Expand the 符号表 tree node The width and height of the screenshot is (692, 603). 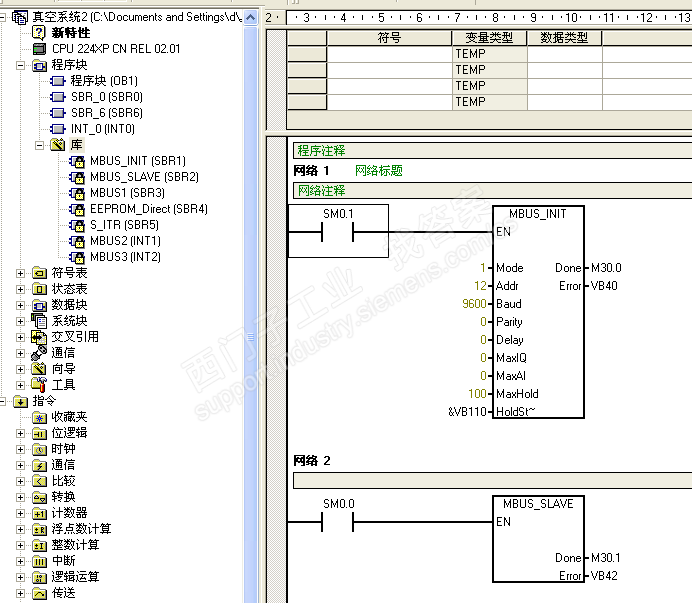point(20,273)
